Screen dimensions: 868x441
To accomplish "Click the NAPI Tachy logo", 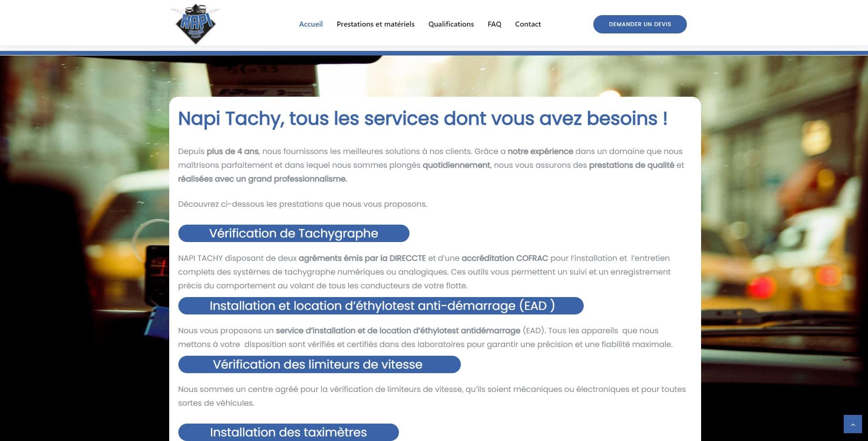I will point(196,24).
